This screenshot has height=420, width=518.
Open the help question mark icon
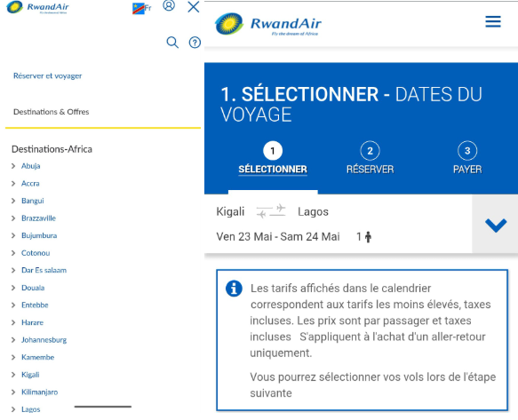click(x=195, y=43)
